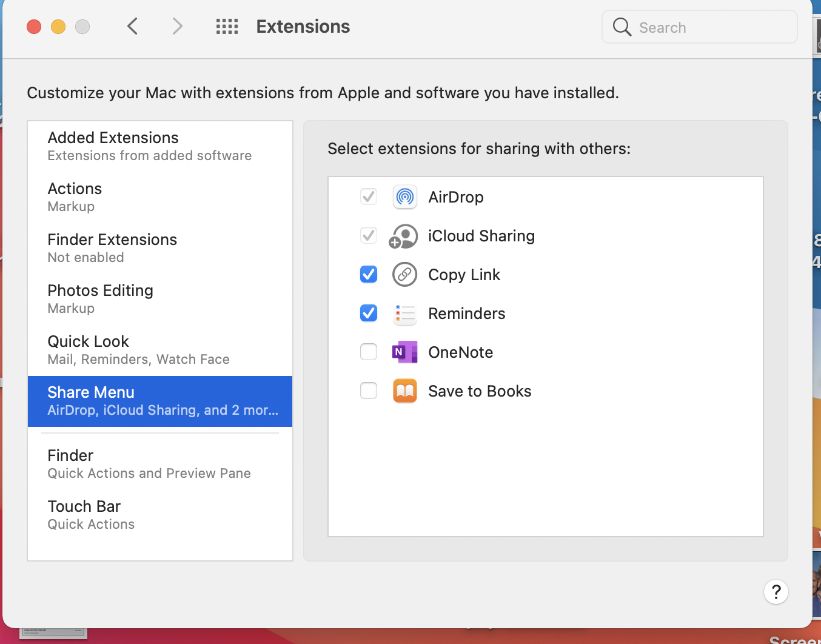This screenshot has height=644, width=821.
Task: Click the Save to Books label
Action: click(480, 391)
